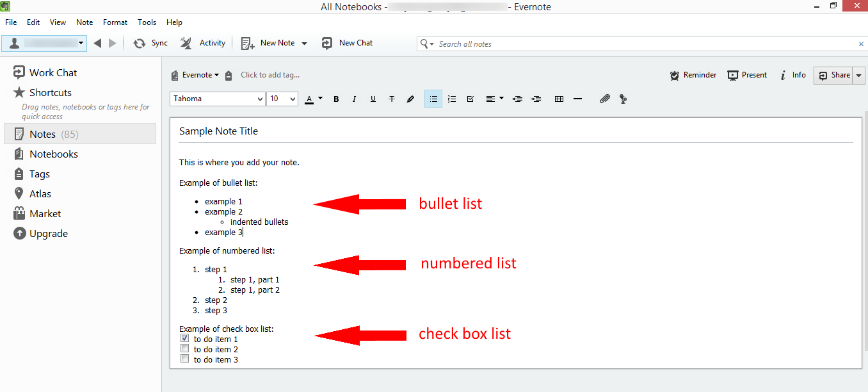The image size is (868, 392).
Task: Expand the New Note dropdown arrow
Action: click(x=304, y=44)
